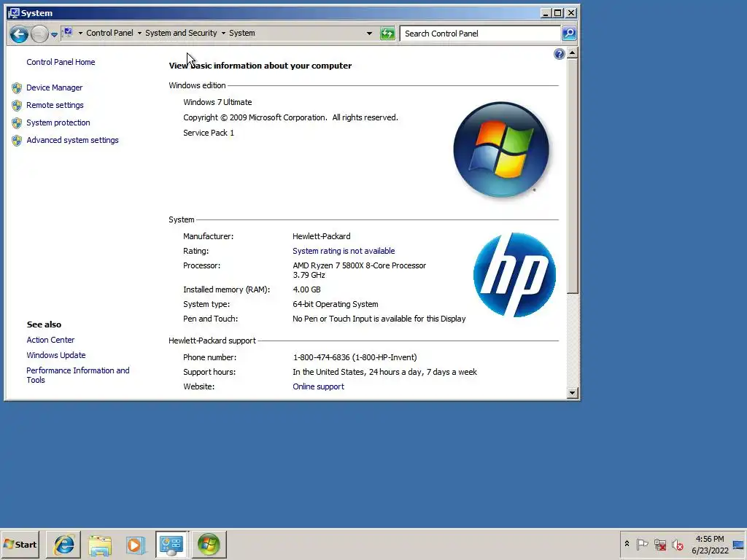Expand the arrow after Control Panel breadcrumb
The image size is (747, 560).
pos(139,33)
